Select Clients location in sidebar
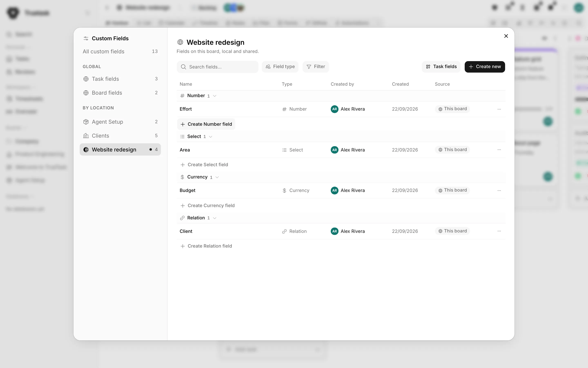The image size is (588, 368). (x=120, y=136)
